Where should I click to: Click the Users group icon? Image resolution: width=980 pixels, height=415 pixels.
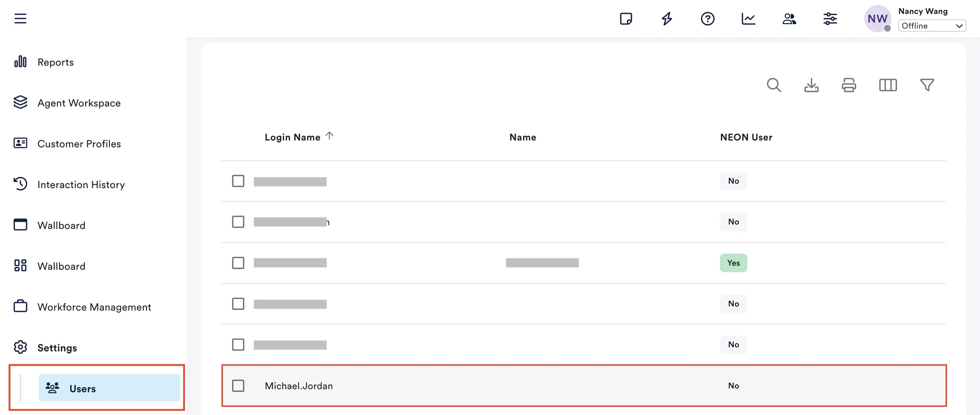point(52,387)
